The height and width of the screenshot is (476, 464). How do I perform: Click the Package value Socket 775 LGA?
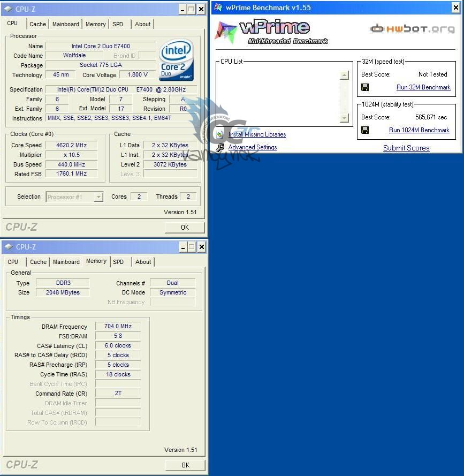[101, 65]
